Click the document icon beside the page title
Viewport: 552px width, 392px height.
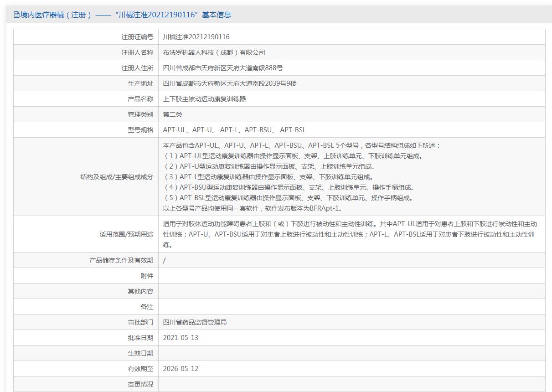[16, 15]
